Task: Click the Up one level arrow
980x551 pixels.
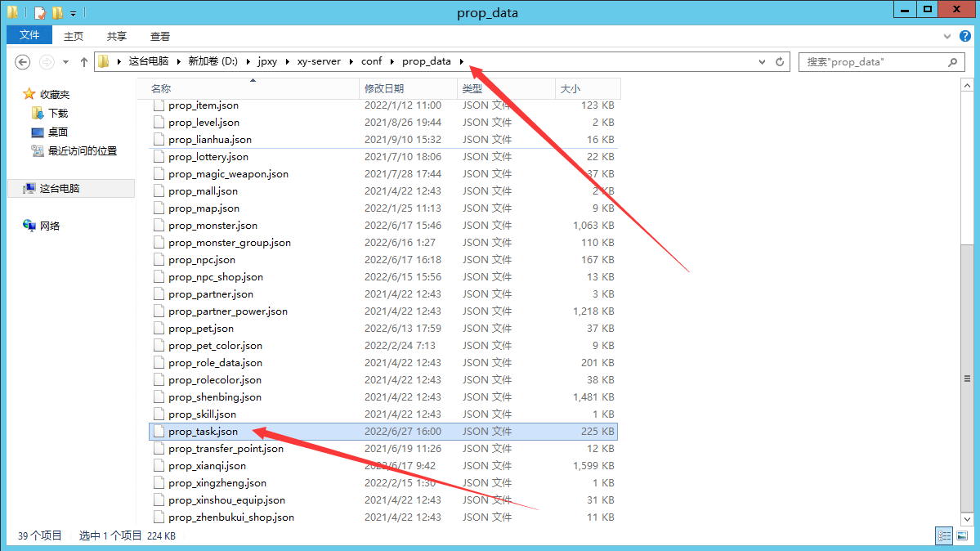Action: (x=83, y=62)
